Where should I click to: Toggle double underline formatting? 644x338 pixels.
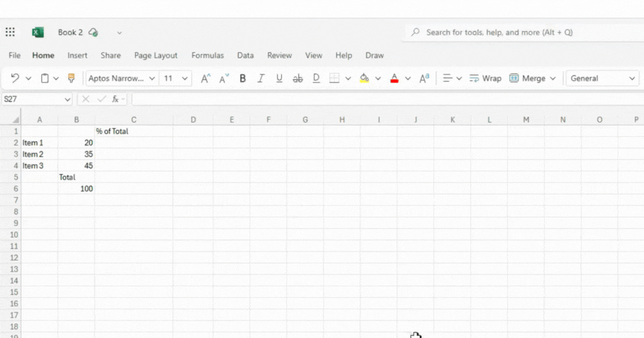[316, 78]
